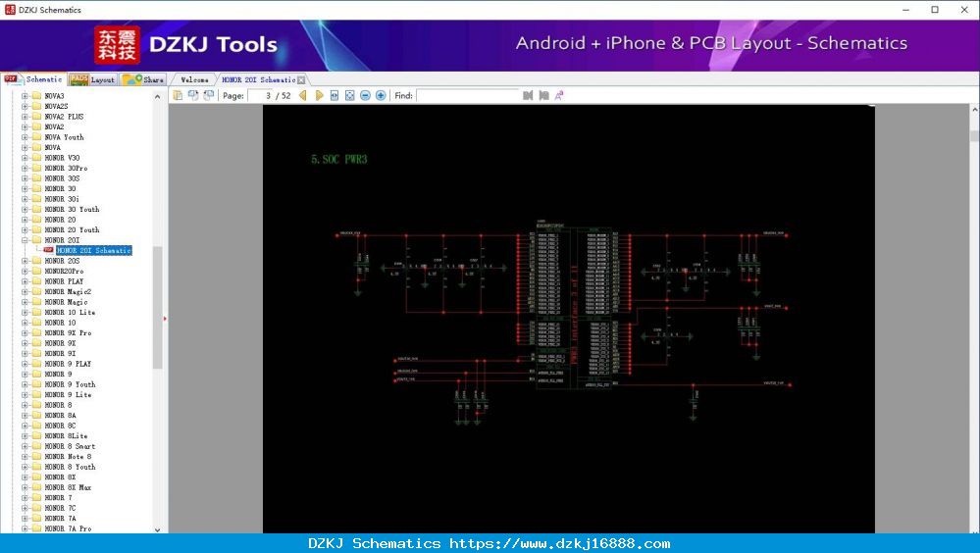Image resolution: width=980 pixels, height=553 pixels.
Task: Click the copy pages toolbar icon
Action: 179,95
